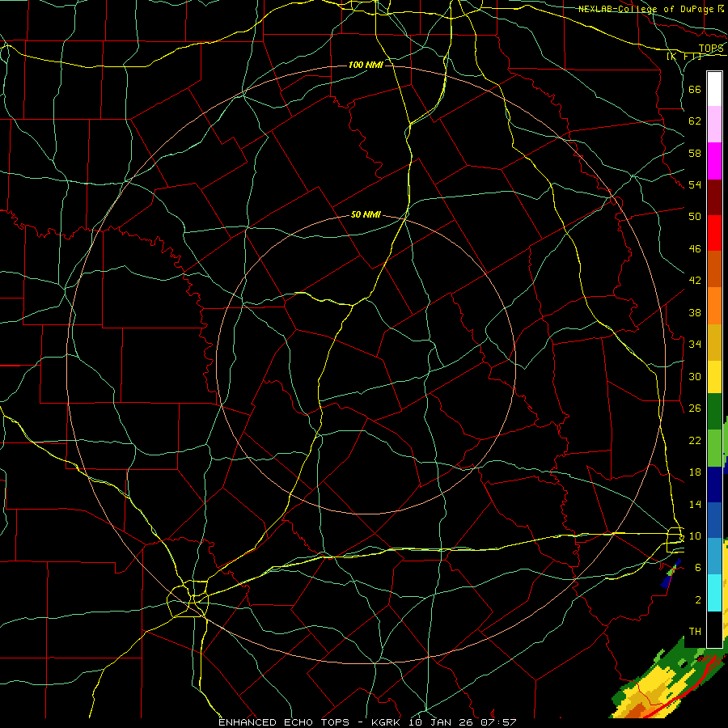728x728 pixels.
Task: Click the light pink legend swatch
Action: [714, 124]
